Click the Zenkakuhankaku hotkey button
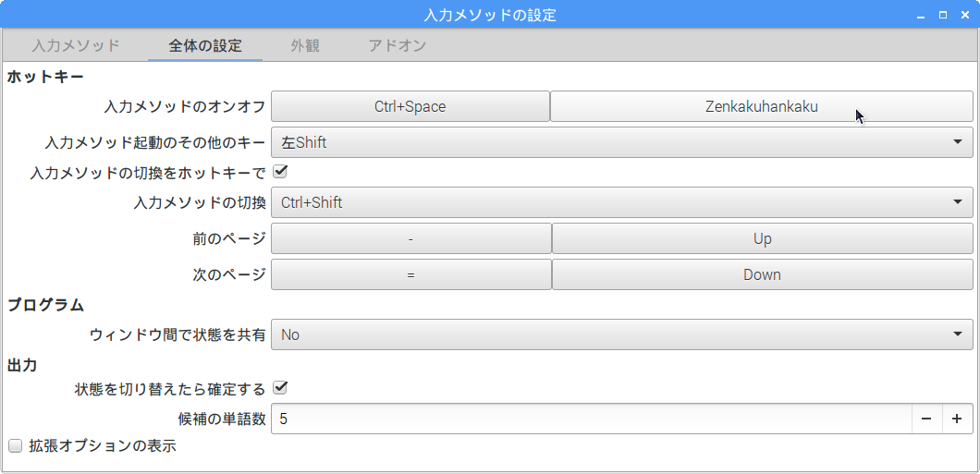The width and height of the screenshot is (980, 474). (761, 106)
